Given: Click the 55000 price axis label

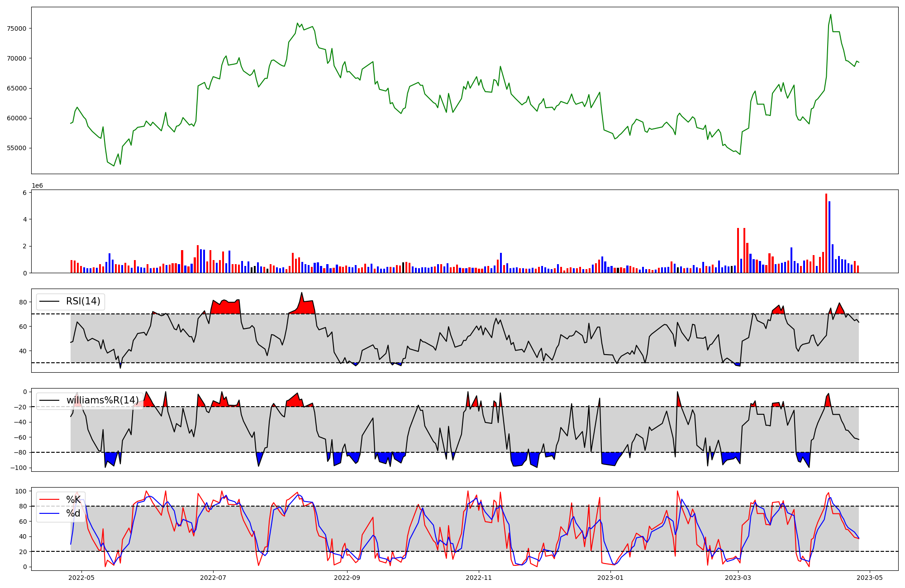Looking at the screenshot, I should click(17, 148).
